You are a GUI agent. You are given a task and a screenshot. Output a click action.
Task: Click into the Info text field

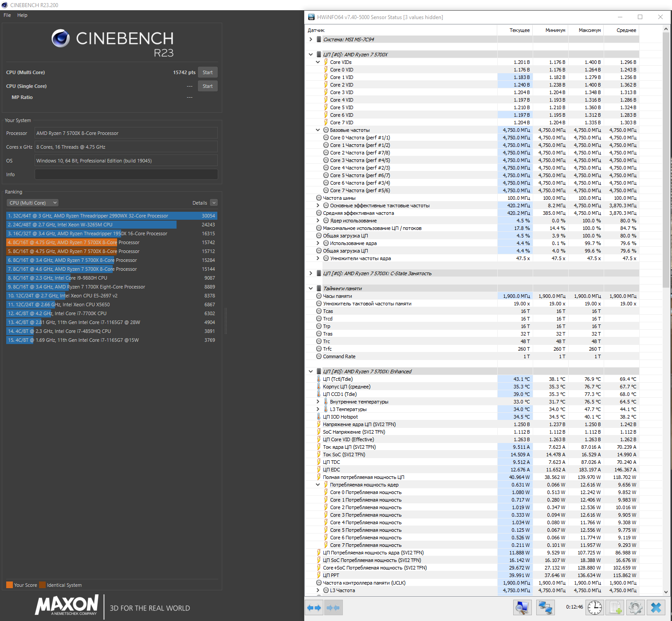click(x=126, y=174)
